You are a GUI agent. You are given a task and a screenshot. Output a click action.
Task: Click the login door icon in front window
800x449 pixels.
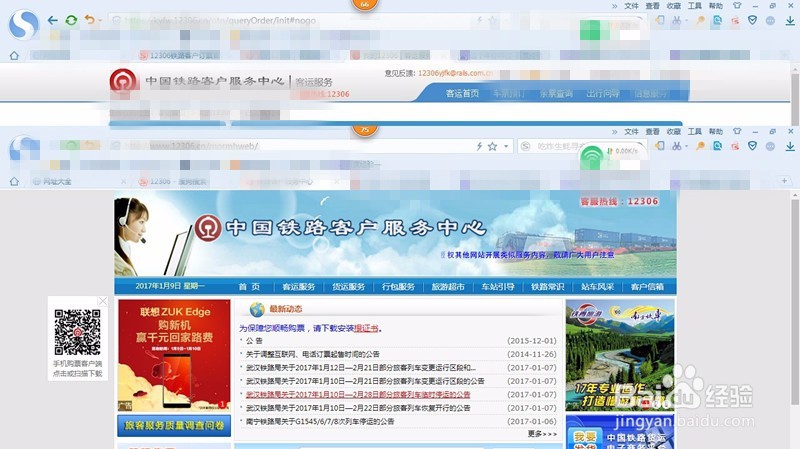point(660,146)
